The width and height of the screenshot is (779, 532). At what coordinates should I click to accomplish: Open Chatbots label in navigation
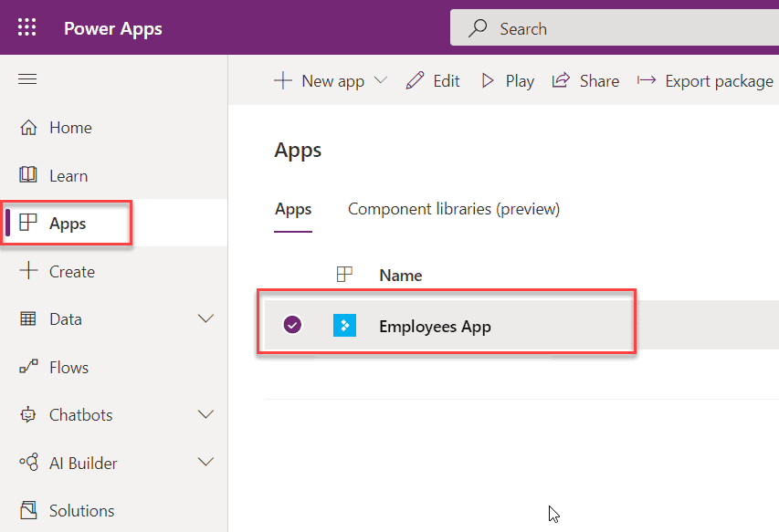pos(81,415)
